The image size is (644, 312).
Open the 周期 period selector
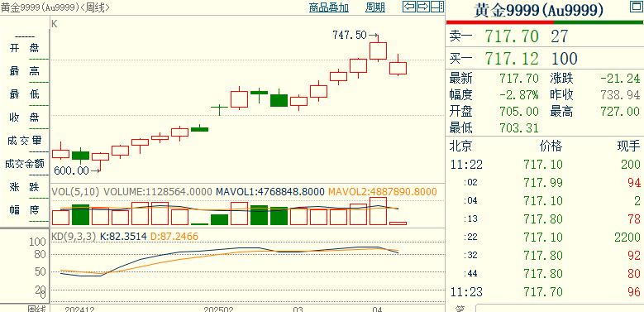tap(375, 7)
